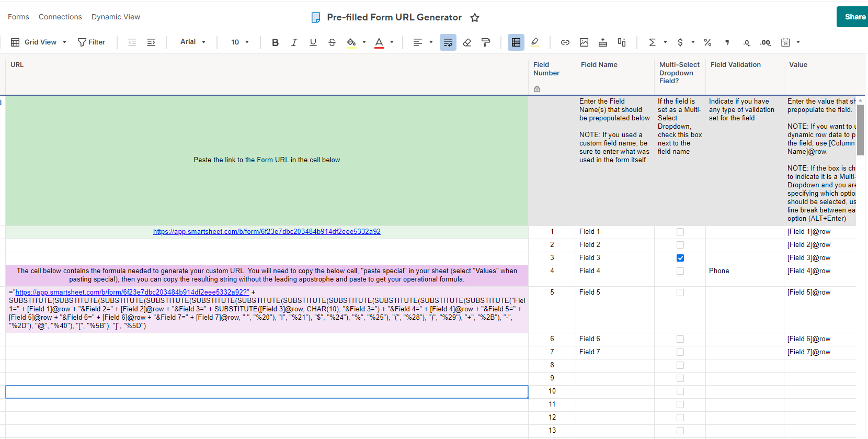Check the Multi-Select box for Field 5

(680, 292)
